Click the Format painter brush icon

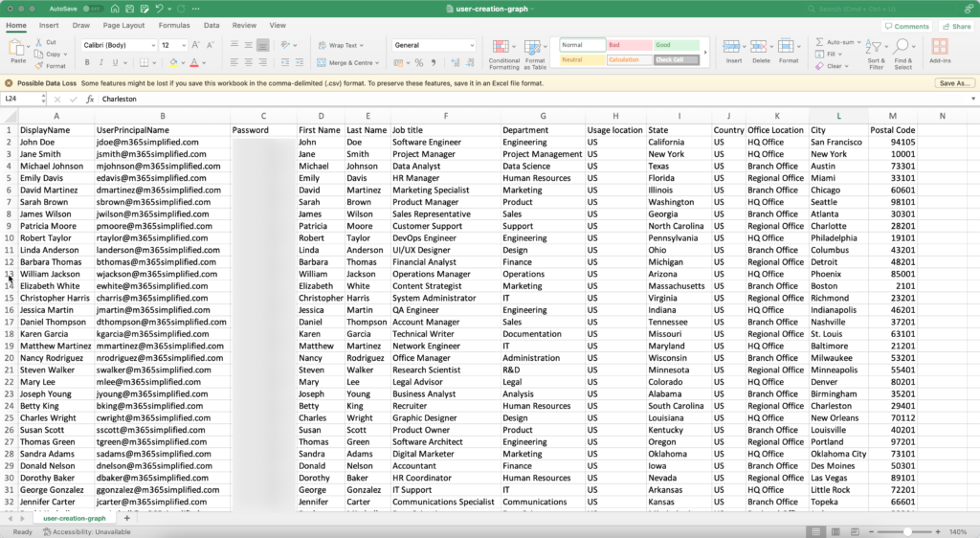(38, 66)
